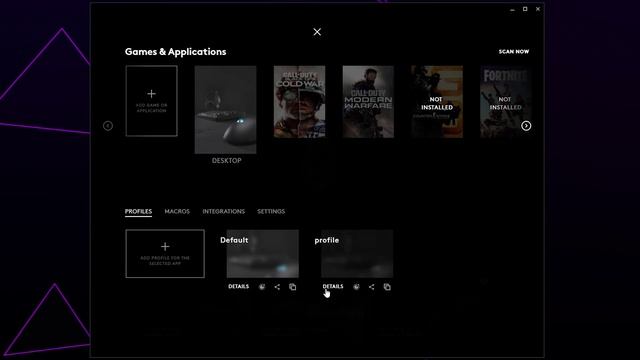
Task: Select the Default profile card
Action: [262, 253]
